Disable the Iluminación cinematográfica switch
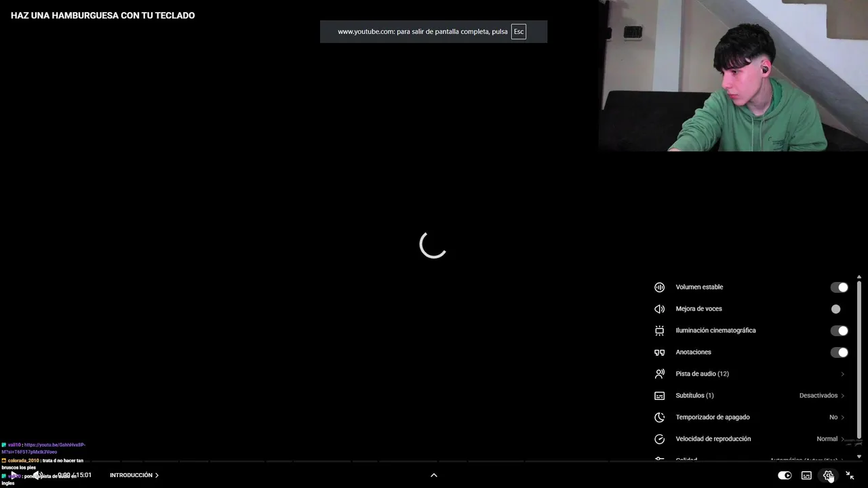Image resolution: width=868 pixels, height=488 pixels. click(840, 331)
